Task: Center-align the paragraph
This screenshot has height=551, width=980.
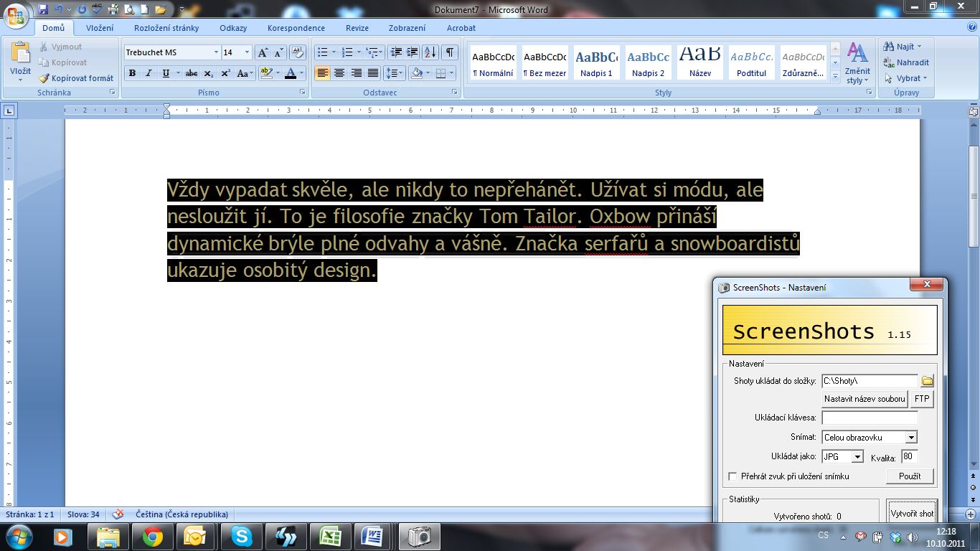Action: click(x=339, y=73)
